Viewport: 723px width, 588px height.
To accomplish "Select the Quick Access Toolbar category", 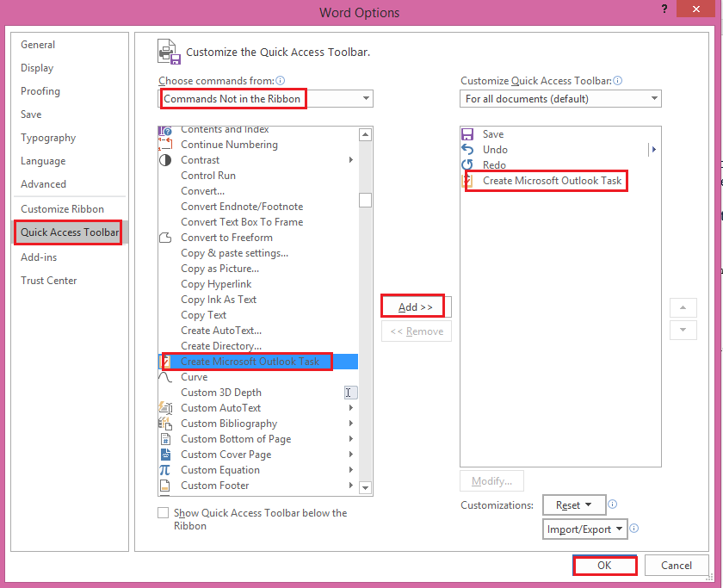I will [x=70, y=232].
